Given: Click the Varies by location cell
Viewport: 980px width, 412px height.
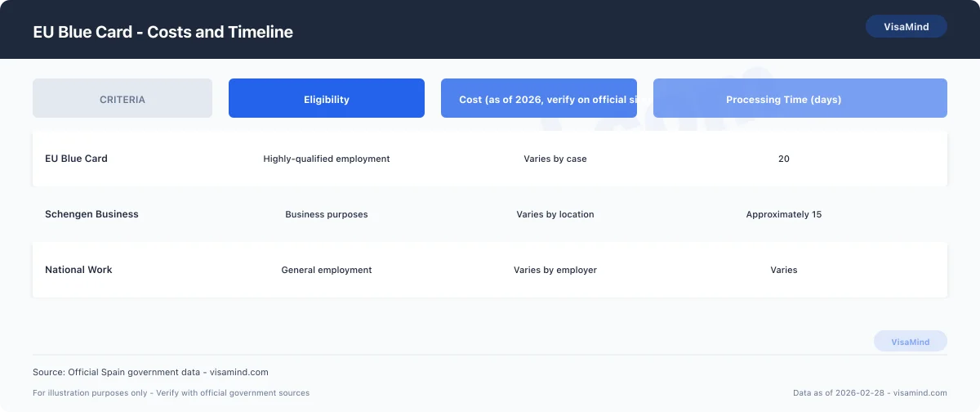Looking at the screenshot, I should [x=555, y=214].
